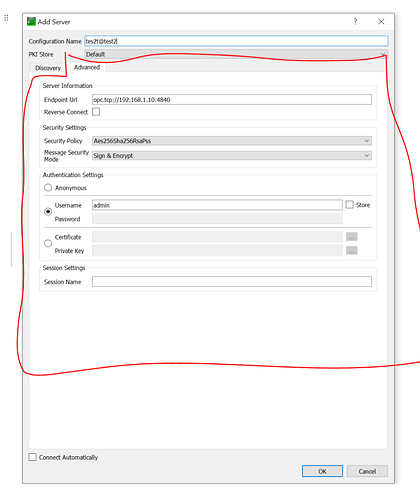Image resolution: width=420 pixels, height=500 pixels.
Task: Expand the Security Policy dropdown
Action: pyautogui.click(x=232, y=141)
